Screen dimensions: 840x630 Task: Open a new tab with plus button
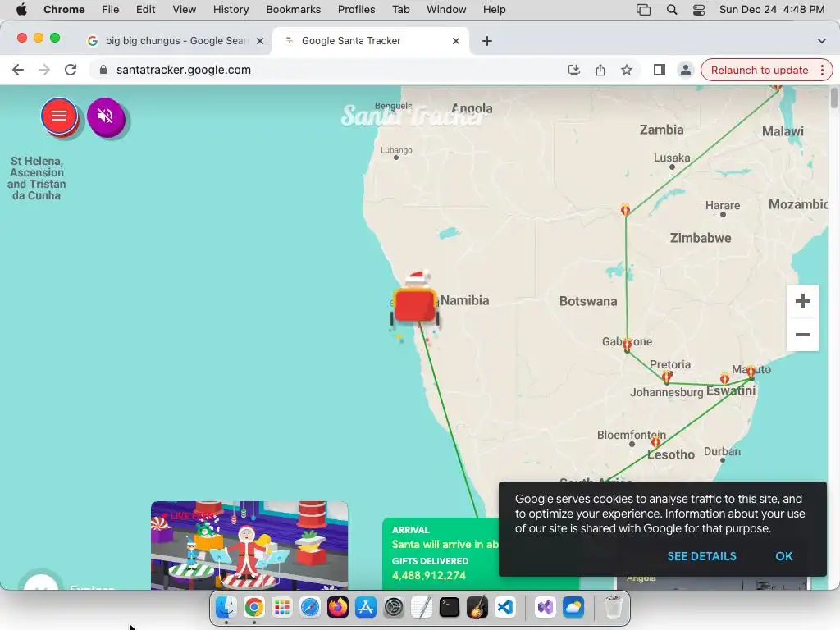pos(486,41)
